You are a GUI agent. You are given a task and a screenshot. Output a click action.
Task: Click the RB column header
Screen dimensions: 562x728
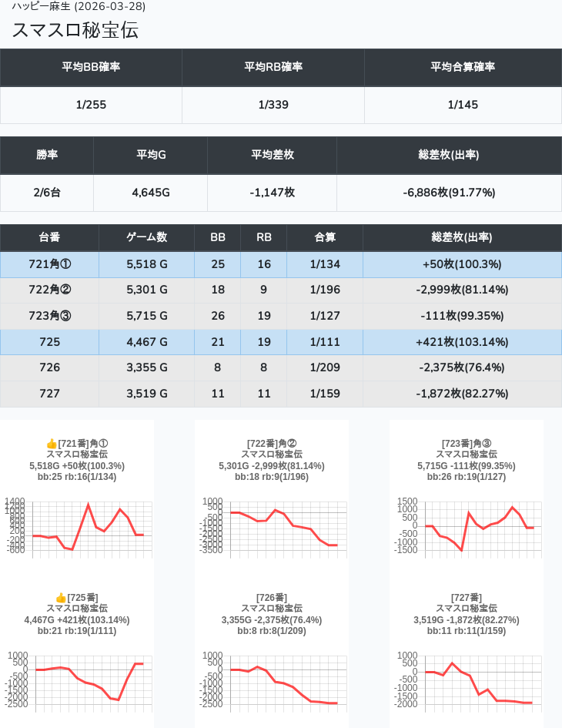coord(263,237)
